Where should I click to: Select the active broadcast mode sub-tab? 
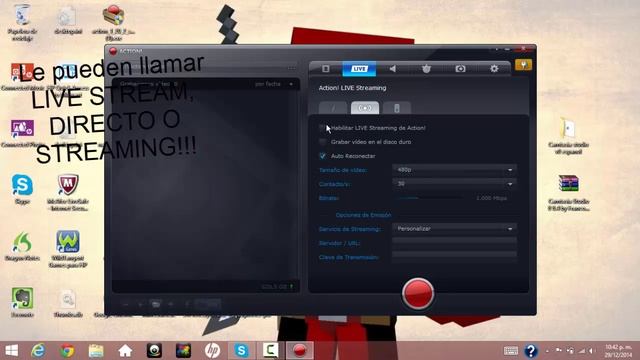(364, 108)
